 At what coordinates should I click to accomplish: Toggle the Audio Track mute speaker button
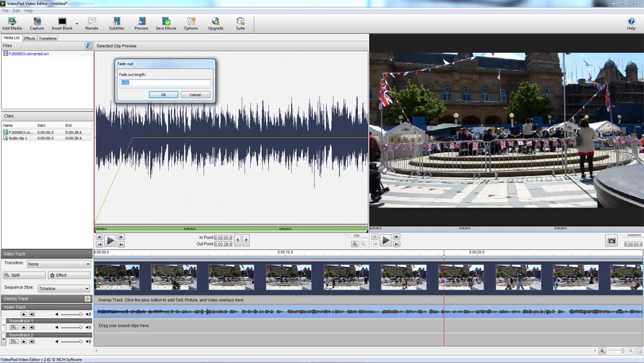[32, 314]
